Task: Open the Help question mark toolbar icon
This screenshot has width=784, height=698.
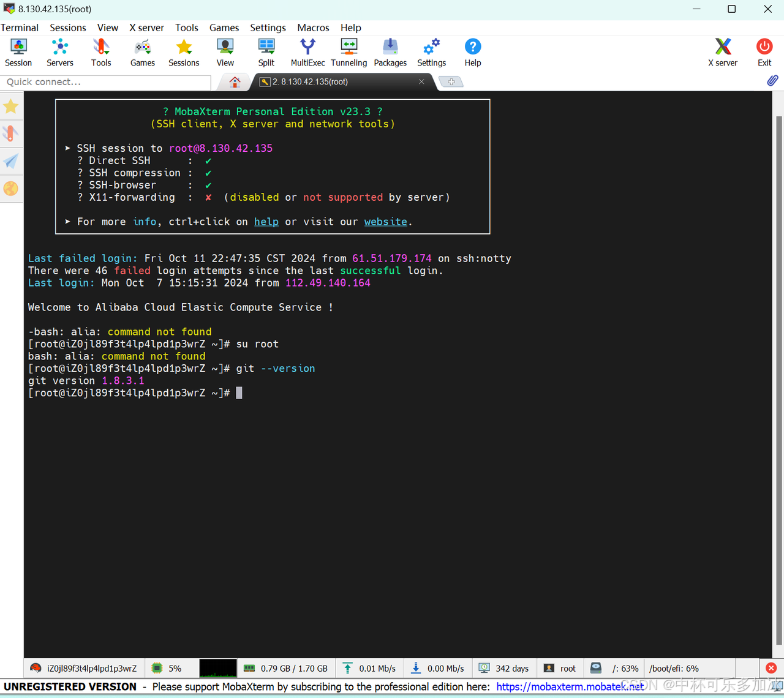Action: point(473,53)
